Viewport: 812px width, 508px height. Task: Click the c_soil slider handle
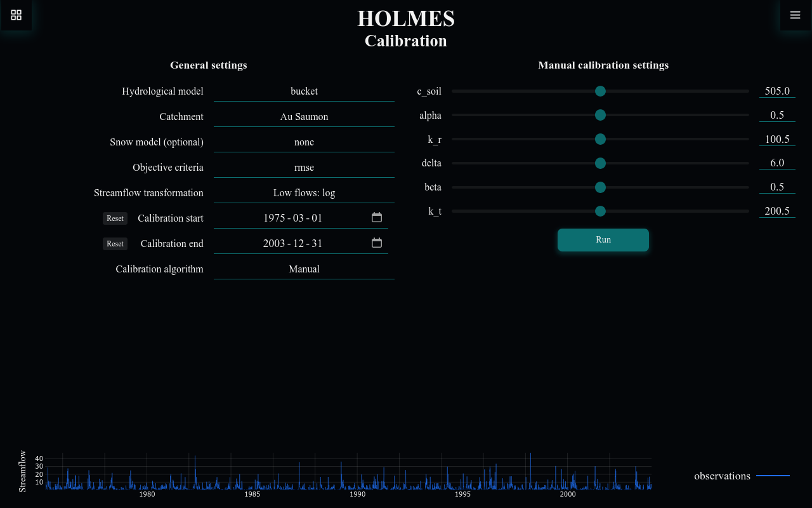(600, 91)
